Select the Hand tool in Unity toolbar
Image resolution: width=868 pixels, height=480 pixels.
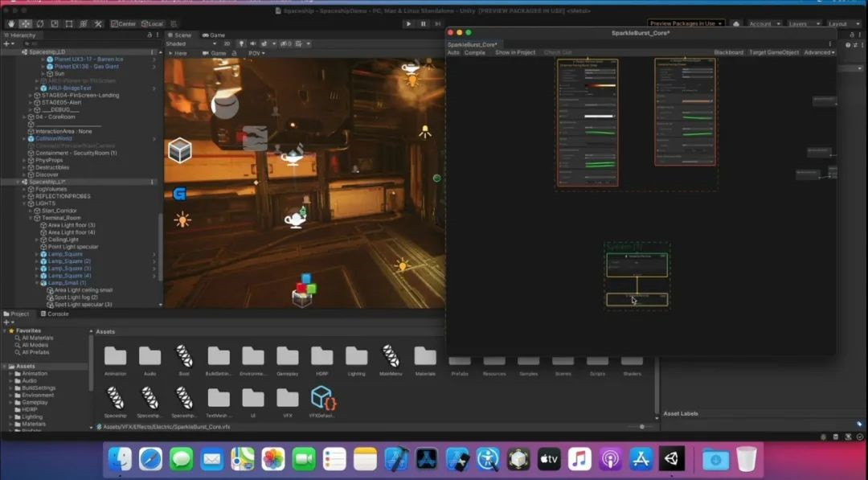point(10,24)
